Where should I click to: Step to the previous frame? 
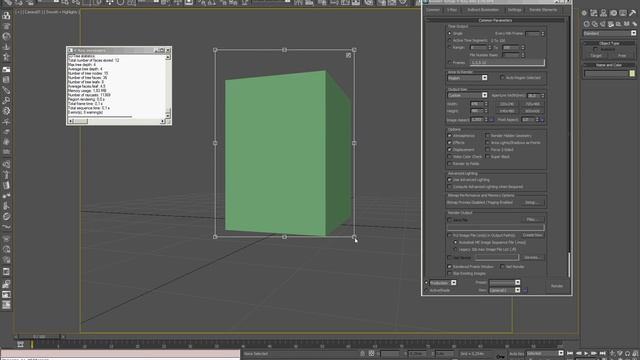point(578,353)
